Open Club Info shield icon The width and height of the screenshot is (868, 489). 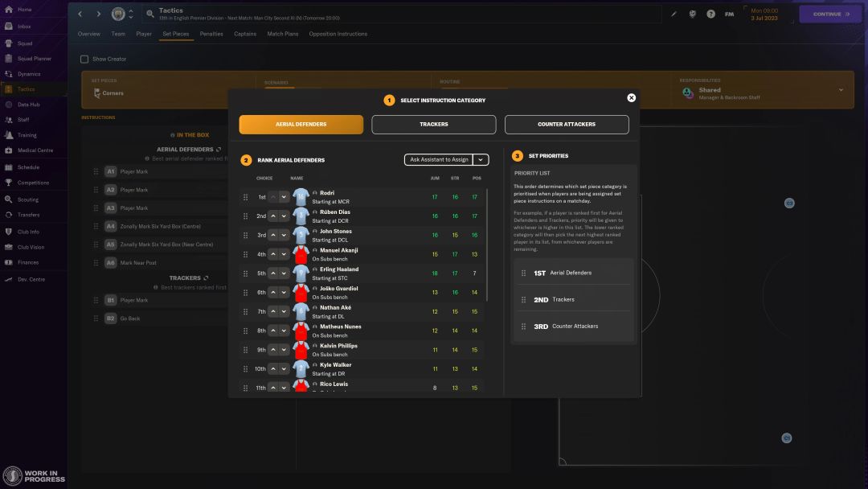pyautogui.click(x=9, y=232)
